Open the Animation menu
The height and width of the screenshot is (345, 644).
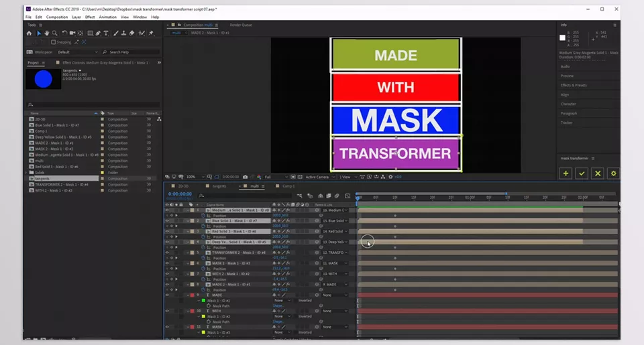(107, 17)
